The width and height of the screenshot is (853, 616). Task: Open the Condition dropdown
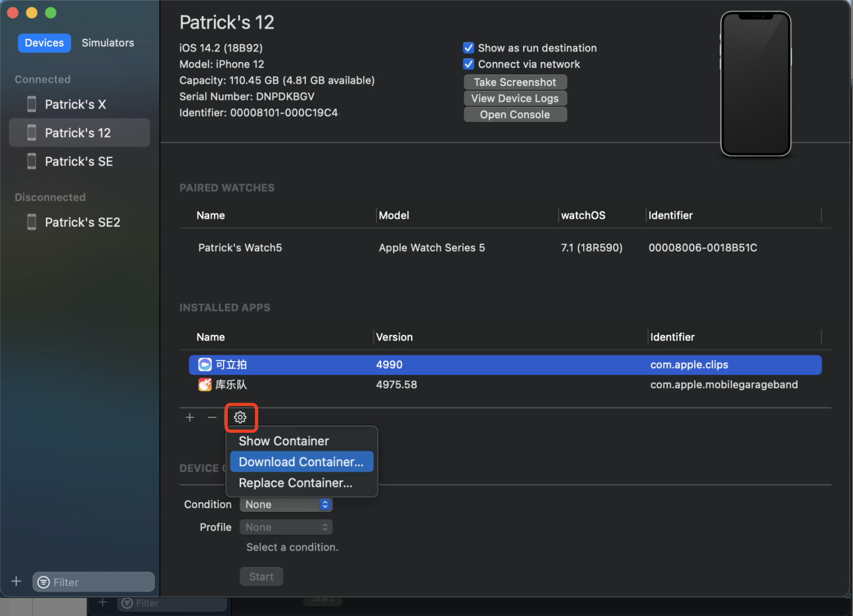click(286, 504)
